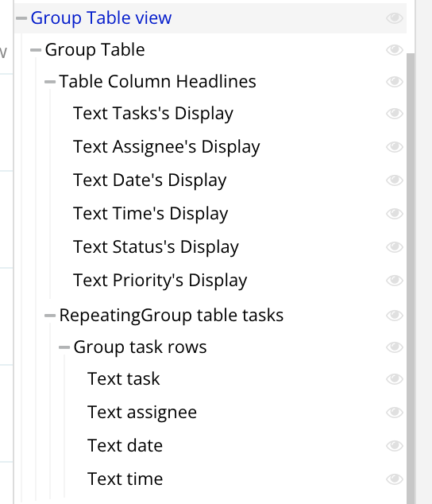Collapse the Group Table view tree node
The height and width of the screenshot is (504, 432).
[x=21, y=18]
